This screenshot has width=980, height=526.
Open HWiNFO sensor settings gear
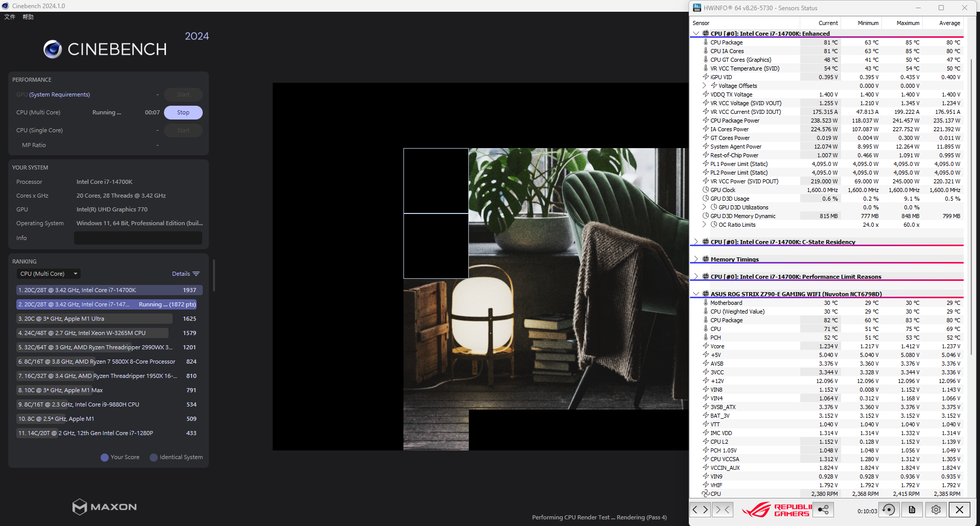[936, 509]
